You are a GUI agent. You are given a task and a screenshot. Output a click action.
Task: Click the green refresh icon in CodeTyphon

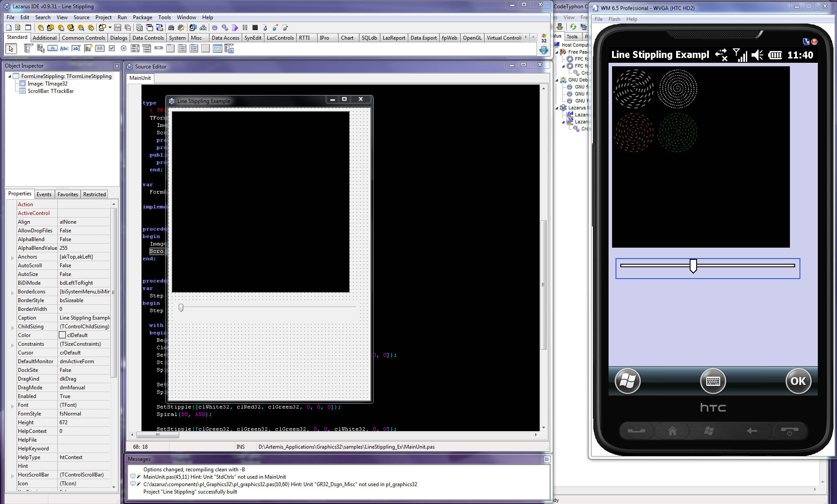(x=573, y=27)
